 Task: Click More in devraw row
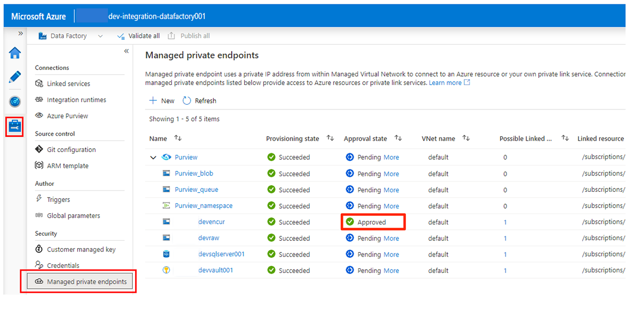click(391, 238)
